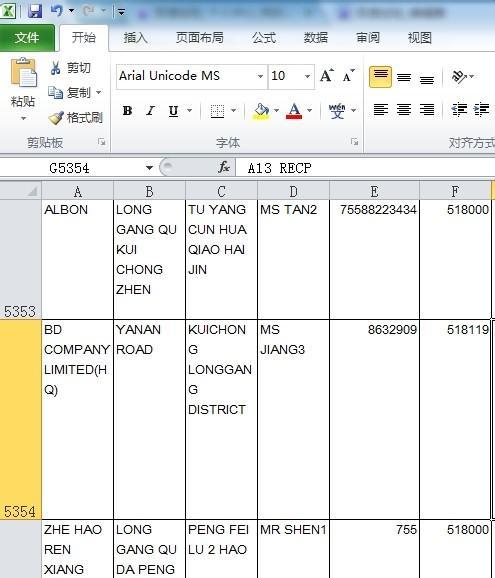Click the fx insert function icon
Screen dimensions: 495x578
click(x=224, y=168)
